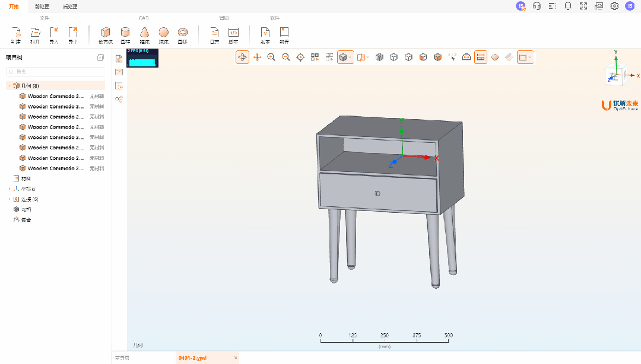
Task: Click the project tree search field
Action: [56, 72]
